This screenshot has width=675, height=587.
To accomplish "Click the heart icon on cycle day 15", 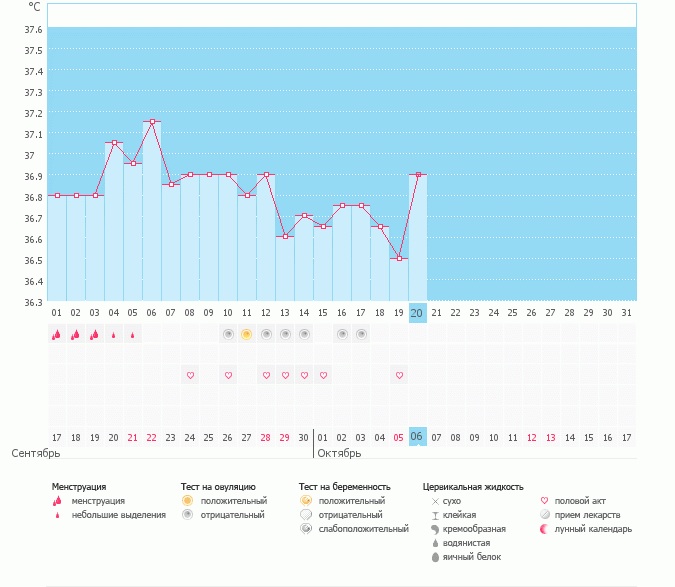I will click(x=323, y=375).
